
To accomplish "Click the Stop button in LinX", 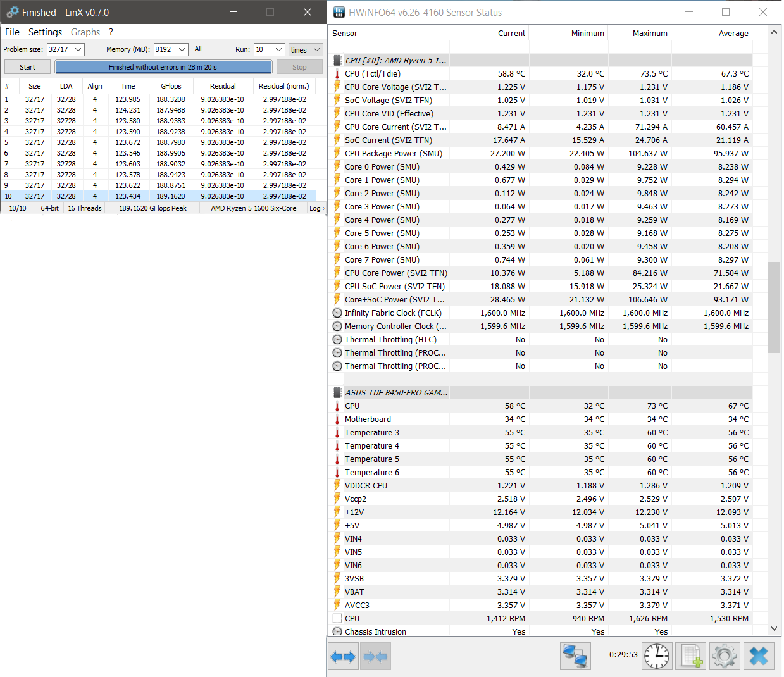I will tap(299, 67).
